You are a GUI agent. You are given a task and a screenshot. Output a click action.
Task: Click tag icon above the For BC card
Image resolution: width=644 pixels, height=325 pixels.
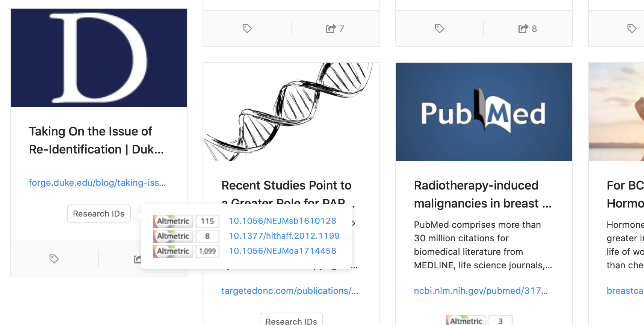[x=632, y=29]
